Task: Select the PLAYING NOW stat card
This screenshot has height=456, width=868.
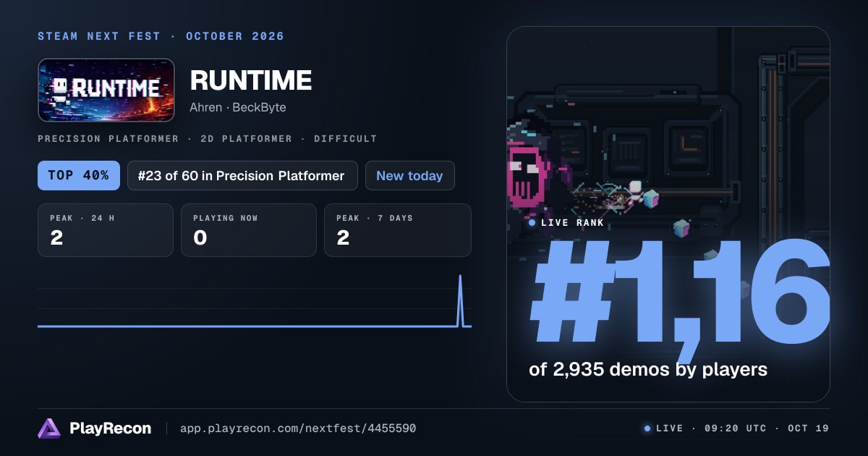Action: (249, 230)
